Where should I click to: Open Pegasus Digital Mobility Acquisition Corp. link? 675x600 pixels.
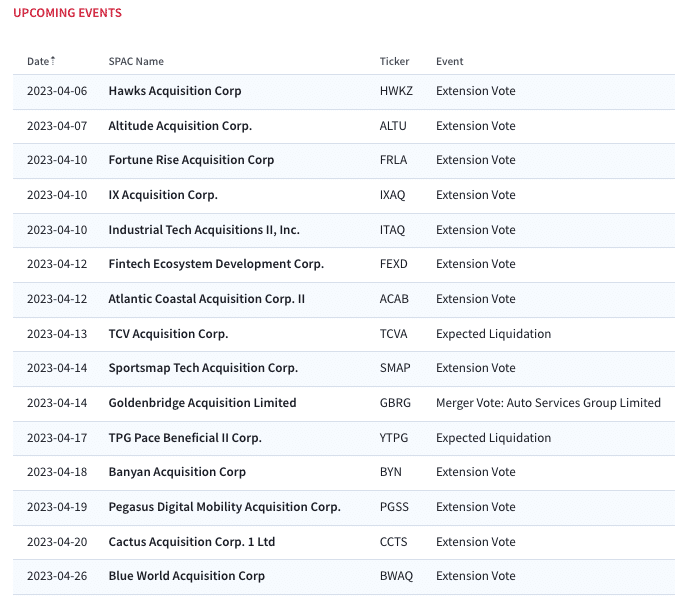[224, 507]
